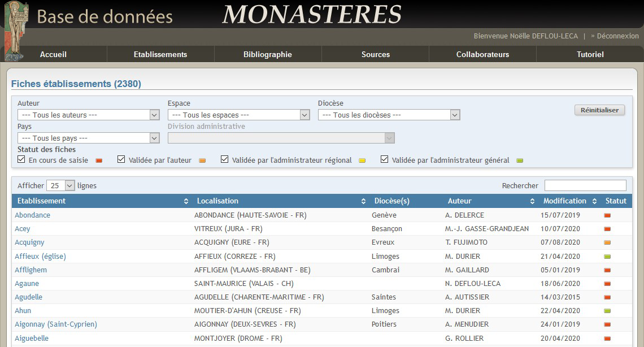Disable the Validée par l'auteur filter
Screen dimensions: 644x347
click(121, 159)
